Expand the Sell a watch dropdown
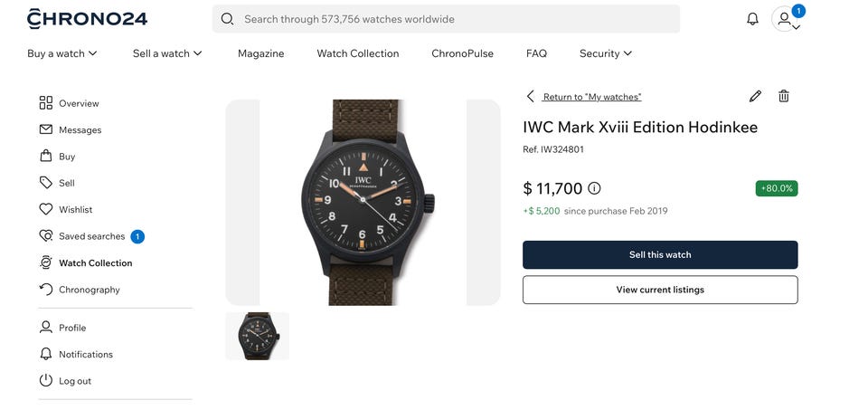Screen dimensions: 868x410 pos(167,53)
